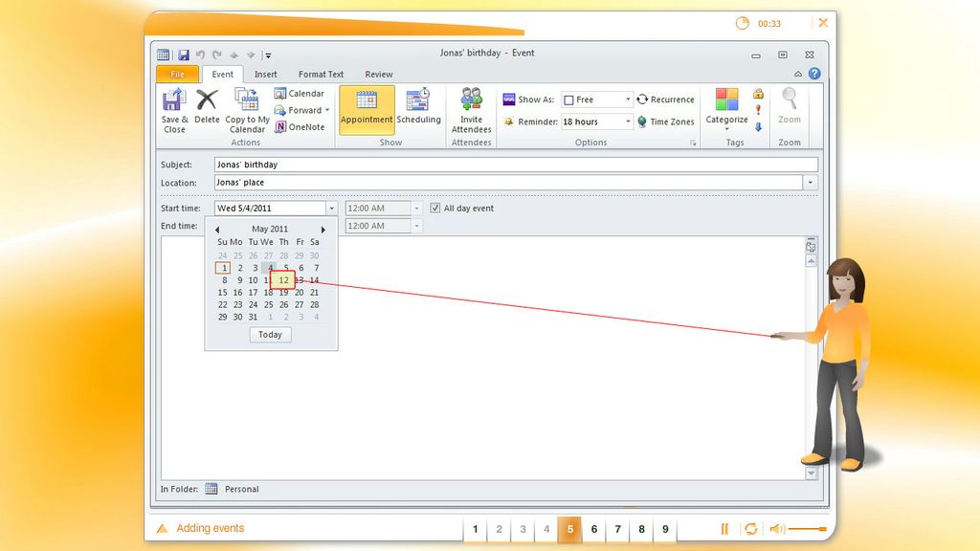Viewport: 980px width, 551px height.
Task: Click the Today button in date picker
Action: [x=271, y=334]
